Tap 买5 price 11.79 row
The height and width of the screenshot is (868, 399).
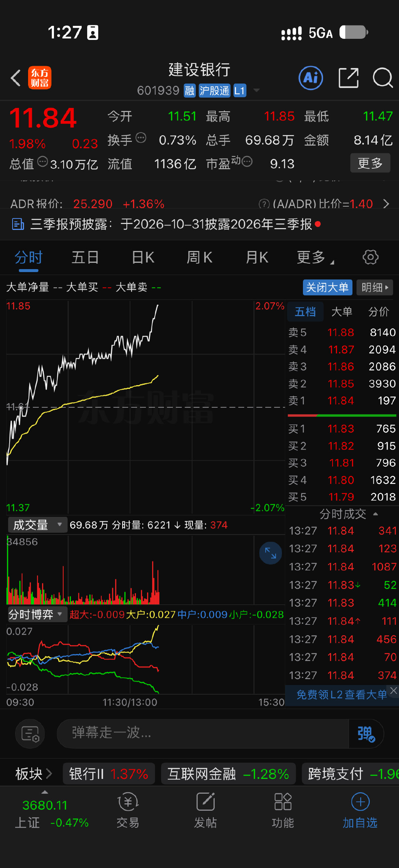click(342, 496)
